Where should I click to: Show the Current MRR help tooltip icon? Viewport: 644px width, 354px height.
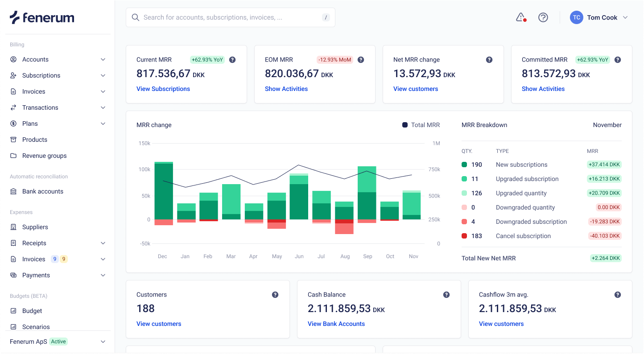[232, 60]
